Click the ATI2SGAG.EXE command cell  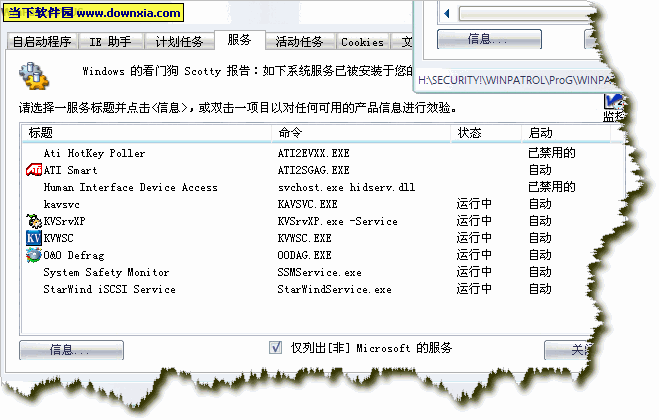[x=314, y=170]
